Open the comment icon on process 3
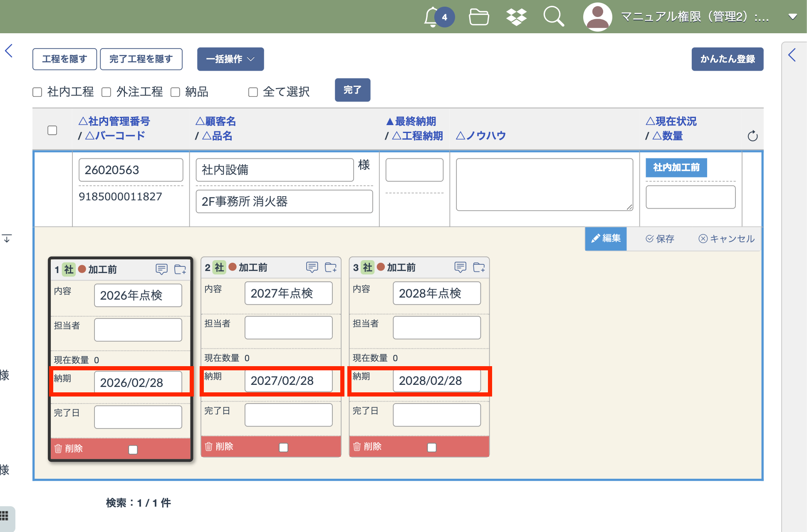Screen dimensions: 807x532 [460, 267]
